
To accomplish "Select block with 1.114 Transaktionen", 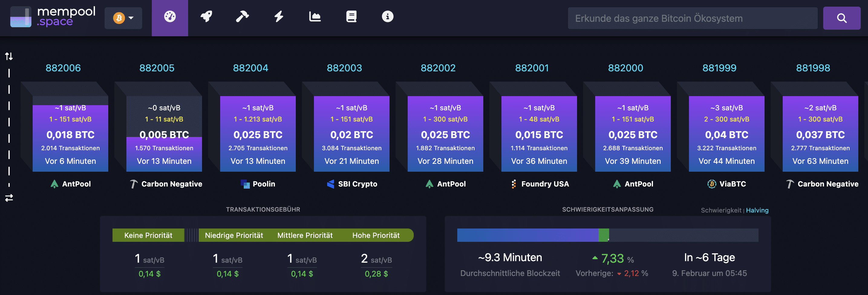I will point(539,134).
